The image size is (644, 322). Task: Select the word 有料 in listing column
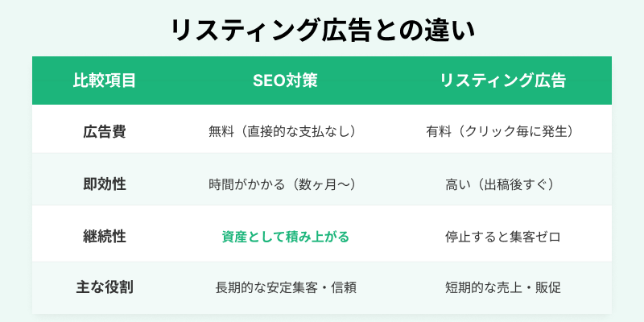tap(439, 130)
